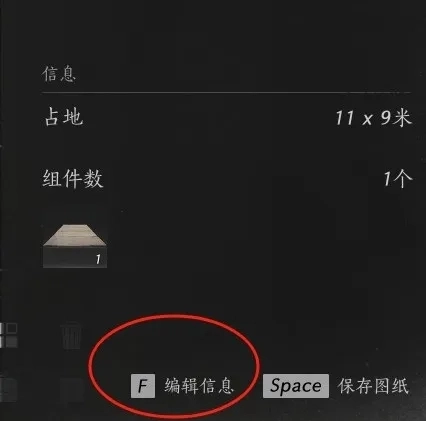Click the 占地 footprint label
This screenshot has height=421, width=426.
pyautogui.click(x=64, y=117)
